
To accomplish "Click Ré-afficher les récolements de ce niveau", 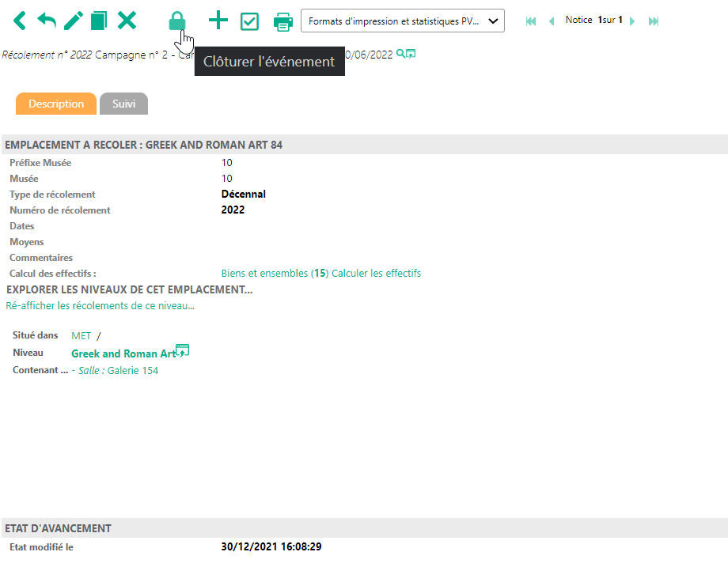I will click(x=100, y=306).
